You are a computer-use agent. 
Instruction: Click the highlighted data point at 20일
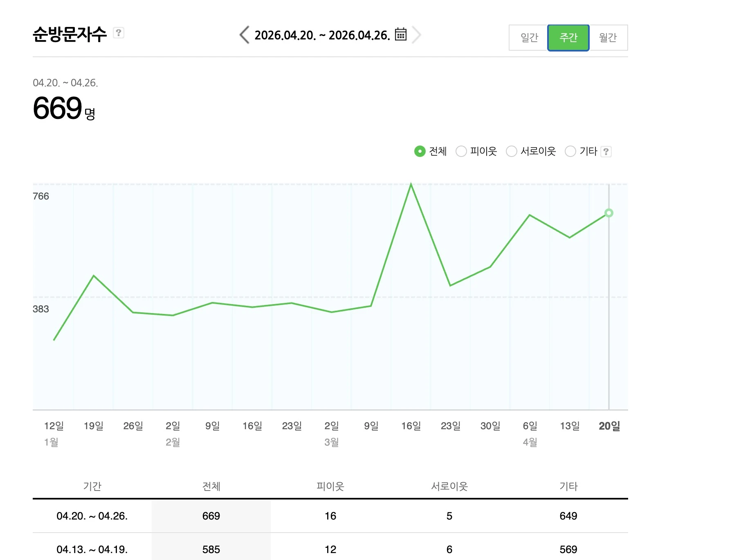(x=609, y=213)
